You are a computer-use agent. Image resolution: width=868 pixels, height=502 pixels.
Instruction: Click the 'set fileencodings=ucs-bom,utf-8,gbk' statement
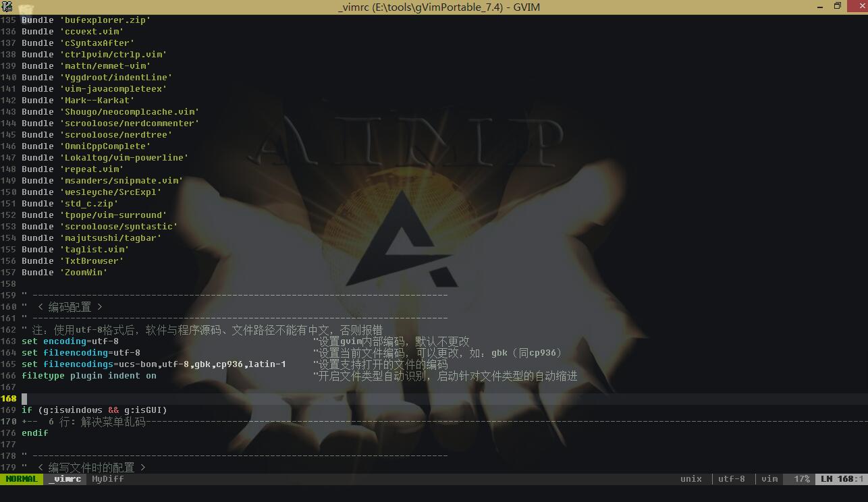pyautogui.click(x=154, y=364)
